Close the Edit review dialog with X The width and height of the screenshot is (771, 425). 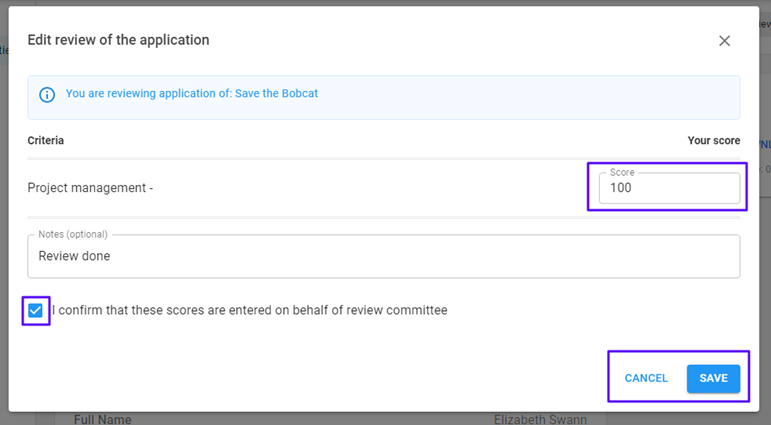724,41
